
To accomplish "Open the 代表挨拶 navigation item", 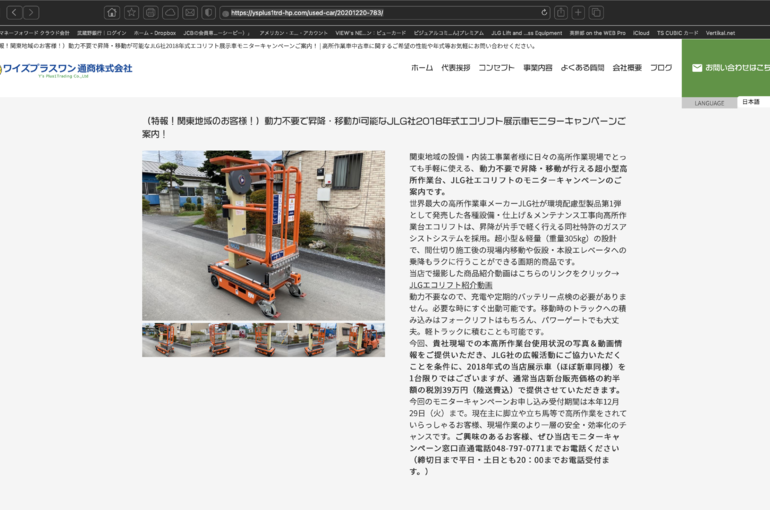I will click(456, 68).
